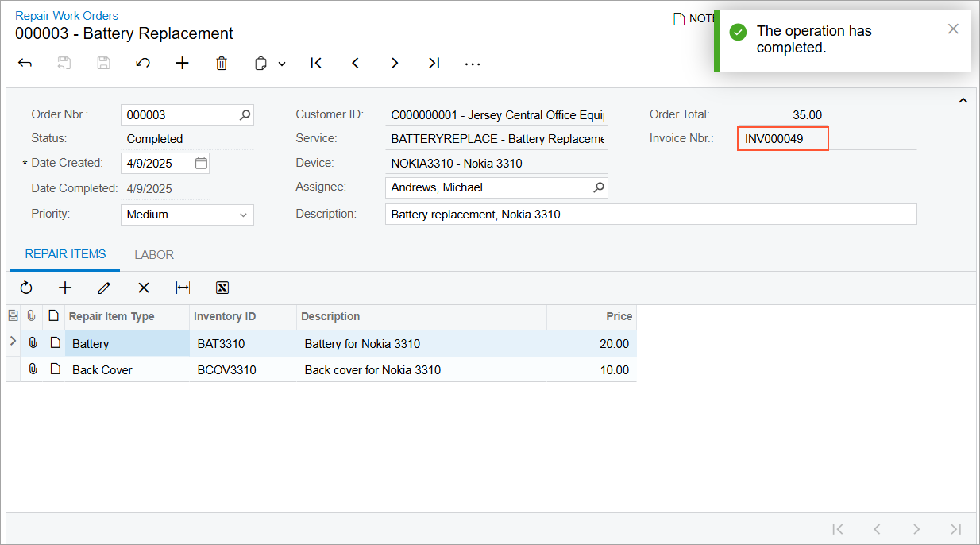Screen dimensions: 980x545
Task: Open the clipboard dropdown menu
Action: (281, 64)
